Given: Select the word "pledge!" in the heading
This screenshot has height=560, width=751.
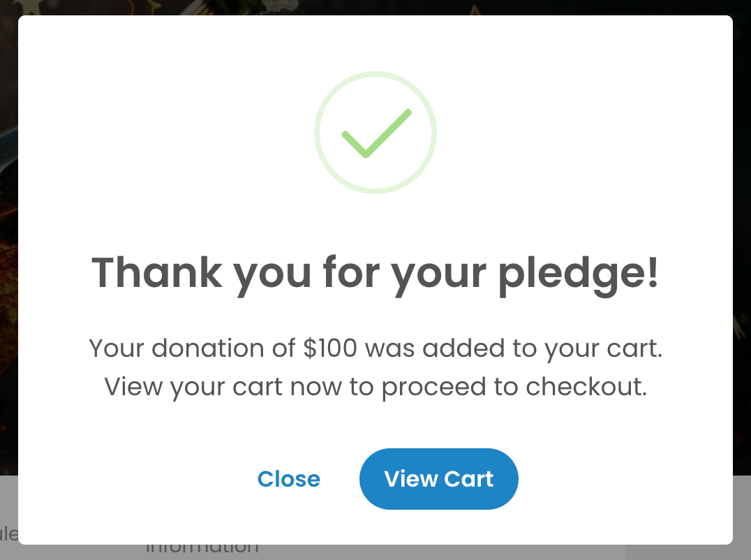Looking at the screenshot, I should (579, 274).
